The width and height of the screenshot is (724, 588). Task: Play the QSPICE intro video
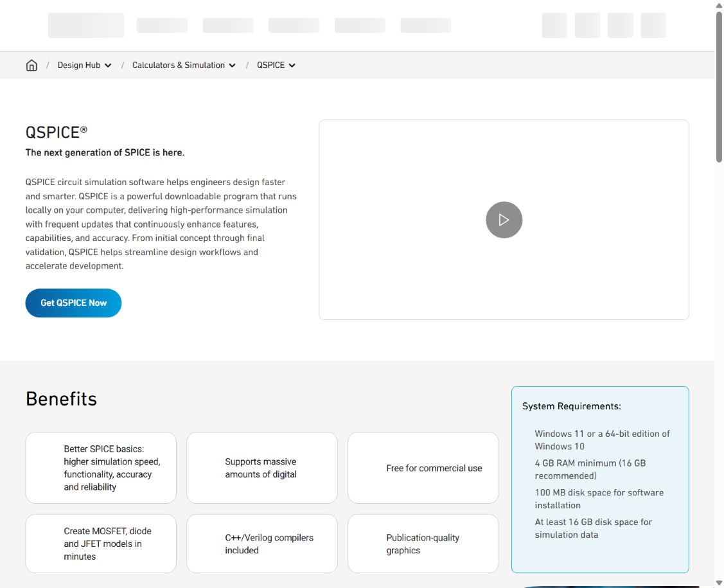(504, 220)
